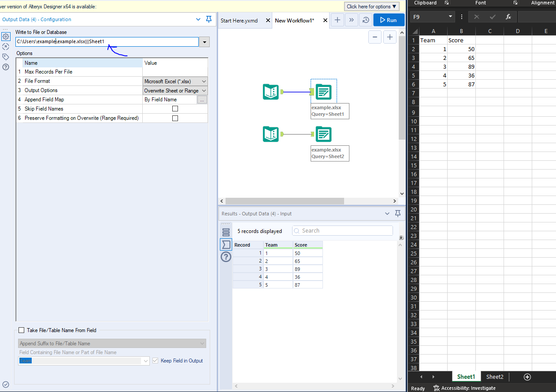
Task: Click the Results panel search box
Action: point(342,230)
